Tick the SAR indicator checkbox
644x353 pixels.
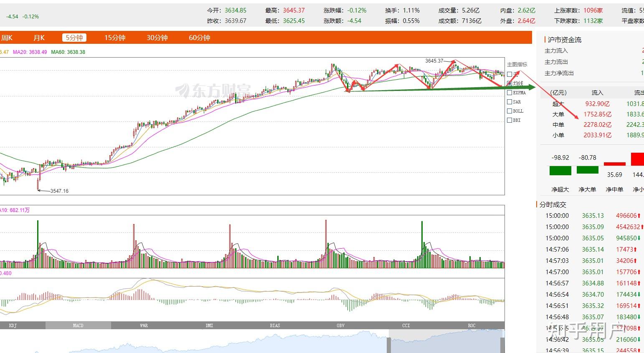tap(510, 102)
